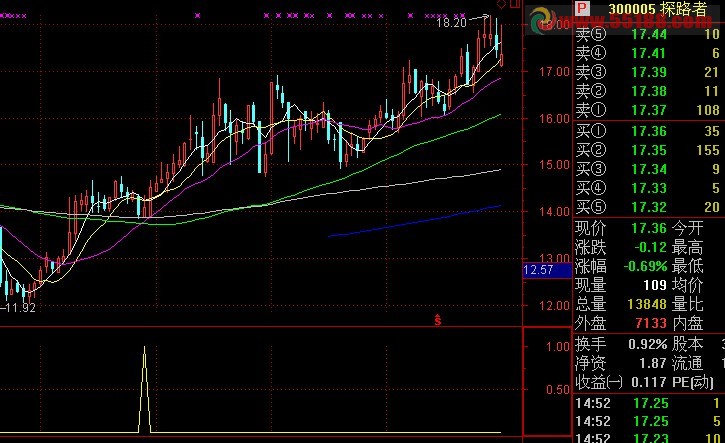Screen dimensions: 725x443
Task: Click the 1.00 indicator axis label
Action: (x=558, y=347)
